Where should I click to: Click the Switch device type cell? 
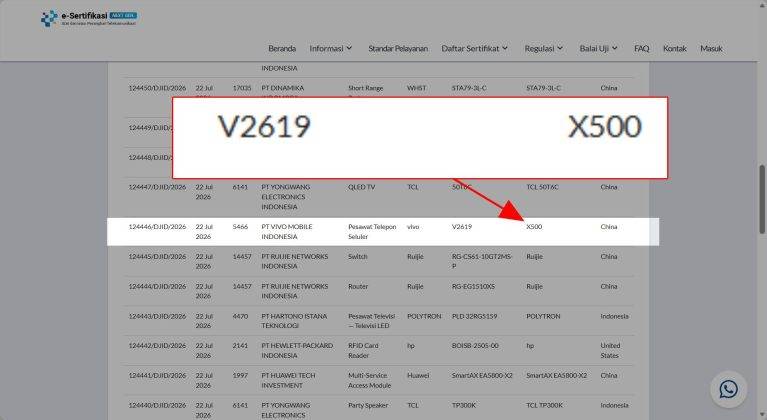(x=358, y=257)
